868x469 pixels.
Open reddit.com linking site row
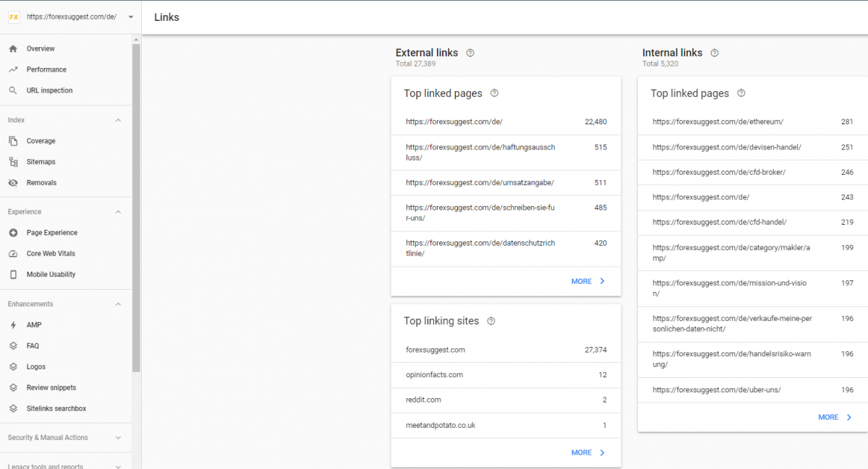[x=506, y=400]
